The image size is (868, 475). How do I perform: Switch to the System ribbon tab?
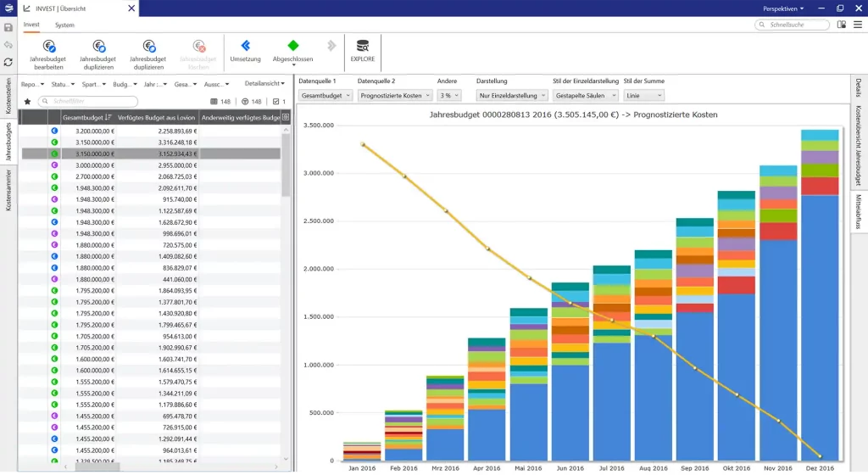pyautogui.click(x=64, y=25)
